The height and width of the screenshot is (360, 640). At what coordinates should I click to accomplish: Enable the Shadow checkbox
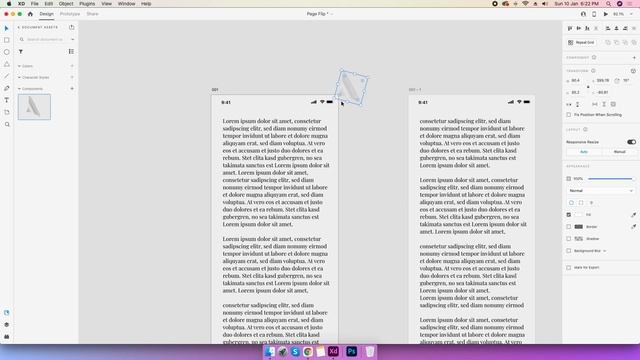click(x=569, y=239)
